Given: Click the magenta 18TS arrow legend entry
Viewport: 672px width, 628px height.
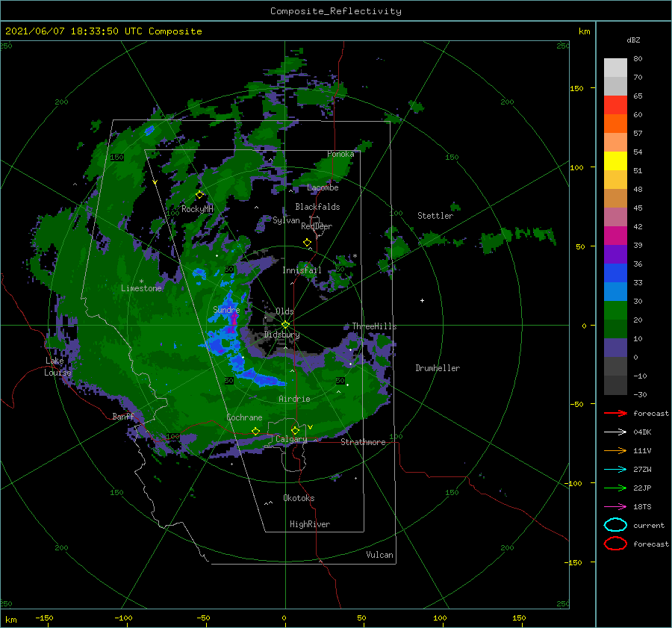Looking at the screenshot, I should (x=615, y=507).
